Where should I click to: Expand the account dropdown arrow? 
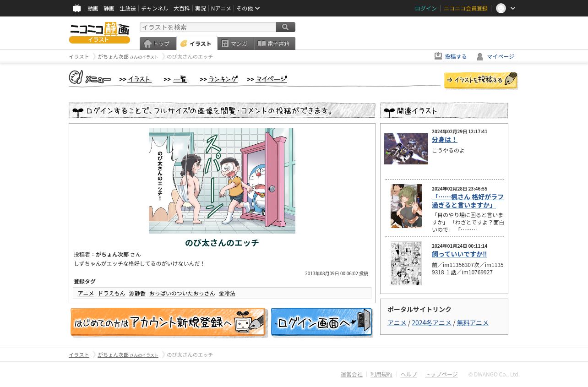pyautogui.click(x=513, y=8)
